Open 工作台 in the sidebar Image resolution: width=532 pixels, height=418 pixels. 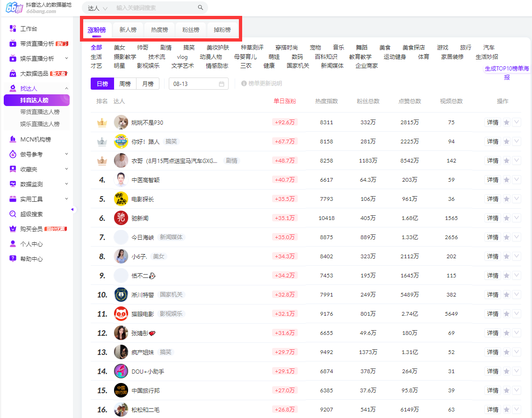29,29
